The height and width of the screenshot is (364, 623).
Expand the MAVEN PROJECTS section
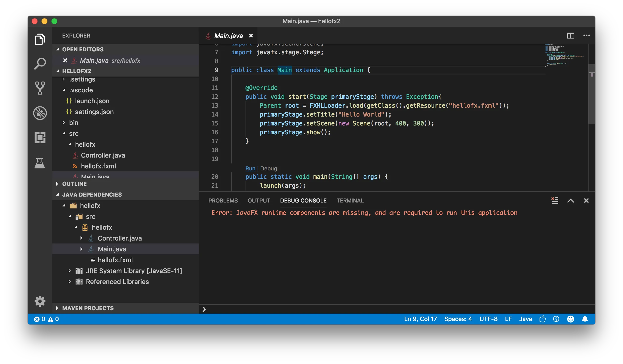pyautogui.click(x=87, y=308)
